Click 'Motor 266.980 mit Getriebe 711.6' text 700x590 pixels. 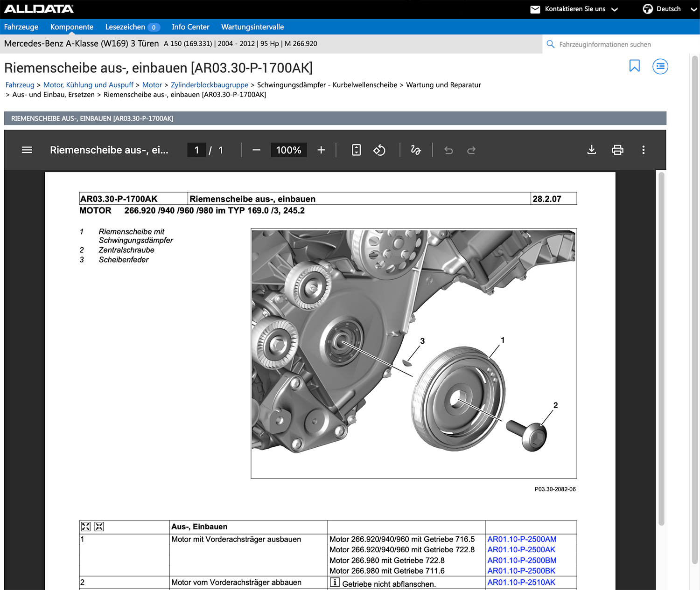387,571
